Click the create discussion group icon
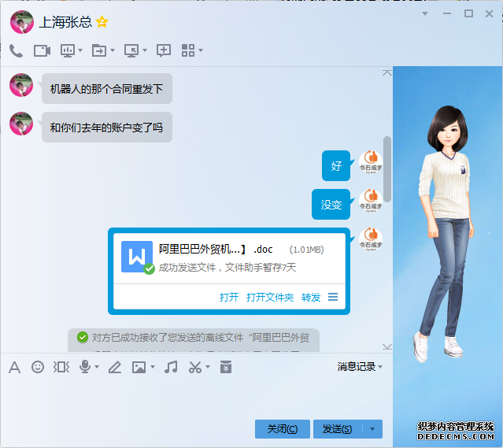 coord(164,50)
